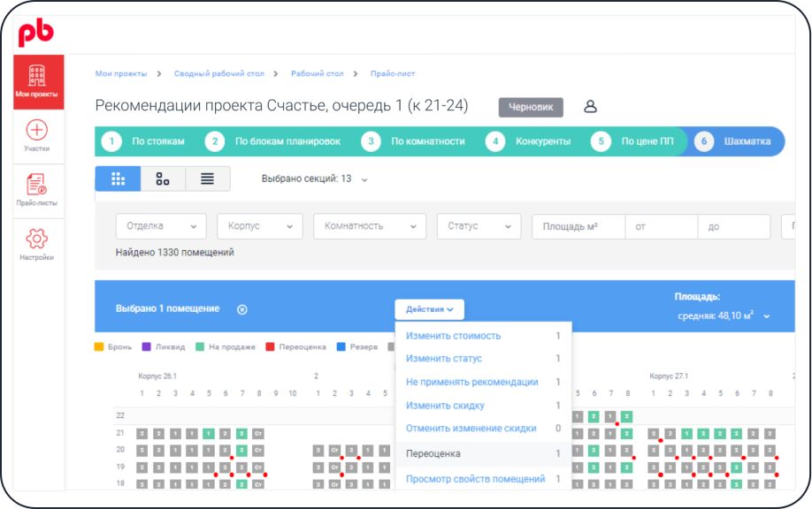Choose Переоценка from actions menu

click(483, 453)
